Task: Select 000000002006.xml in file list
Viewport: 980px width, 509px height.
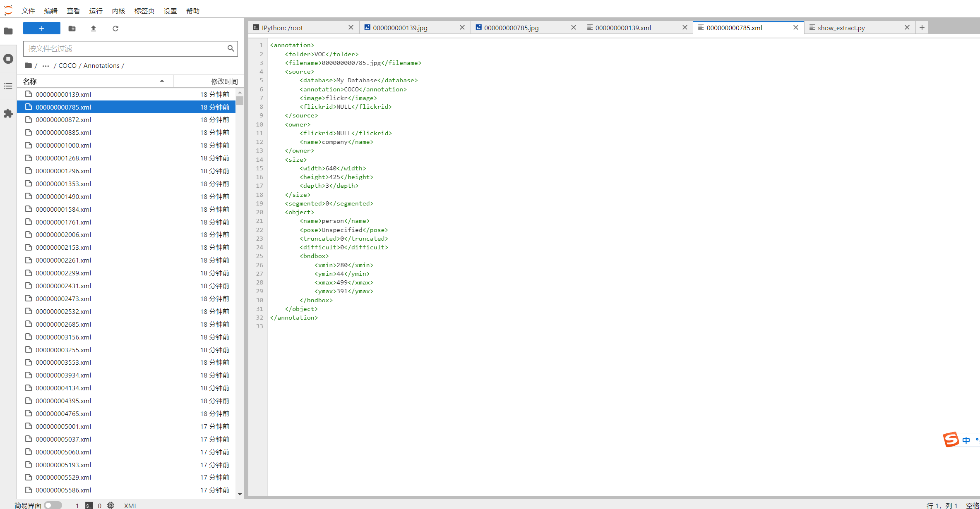Action: (63, 234)
